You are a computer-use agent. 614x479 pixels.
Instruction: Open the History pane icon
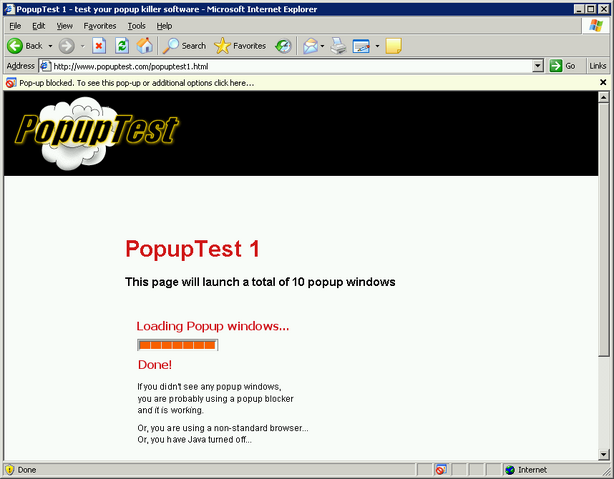click(x=283, y=46)
